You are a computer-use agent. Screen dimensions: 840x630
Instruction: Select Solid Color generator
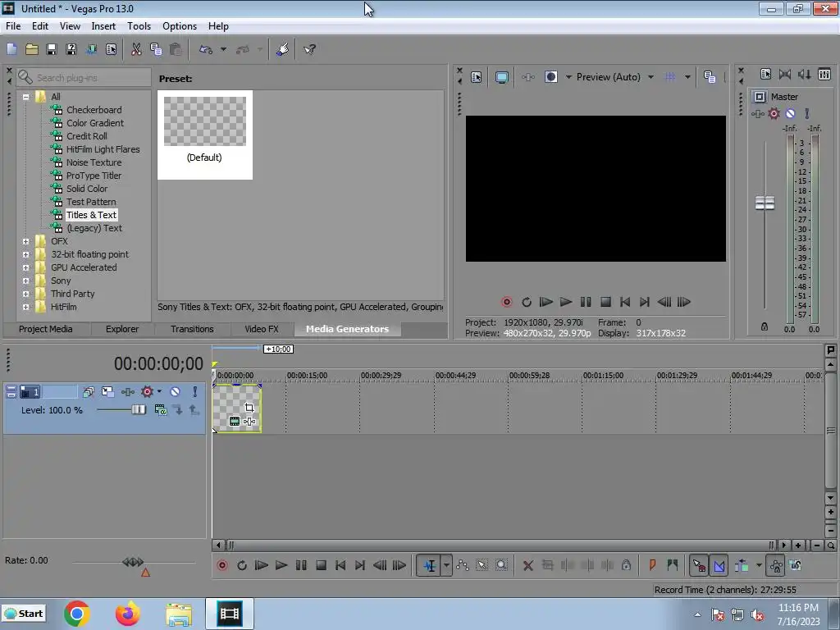click(87, 189)
